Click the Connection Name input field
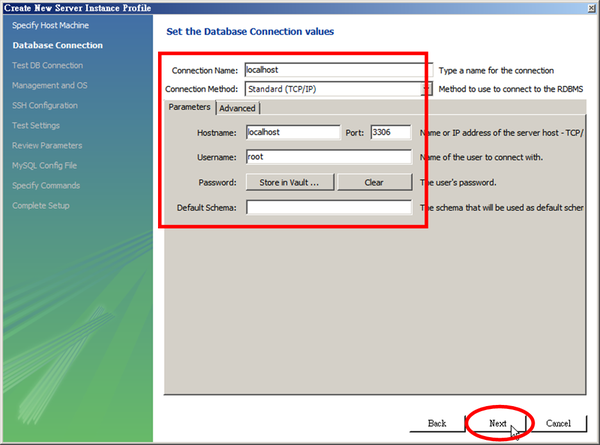The image size is (600, 445). point(339,70)
